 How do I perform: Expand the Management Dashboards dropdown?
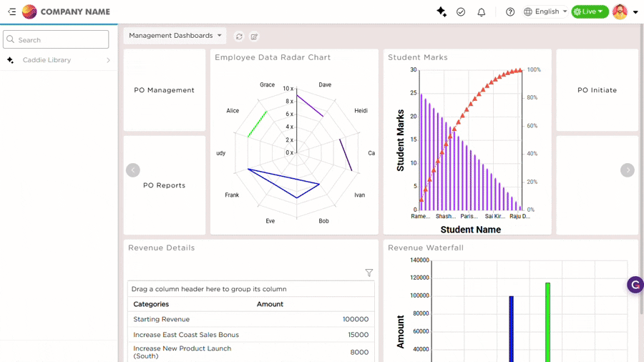(175, 35)
